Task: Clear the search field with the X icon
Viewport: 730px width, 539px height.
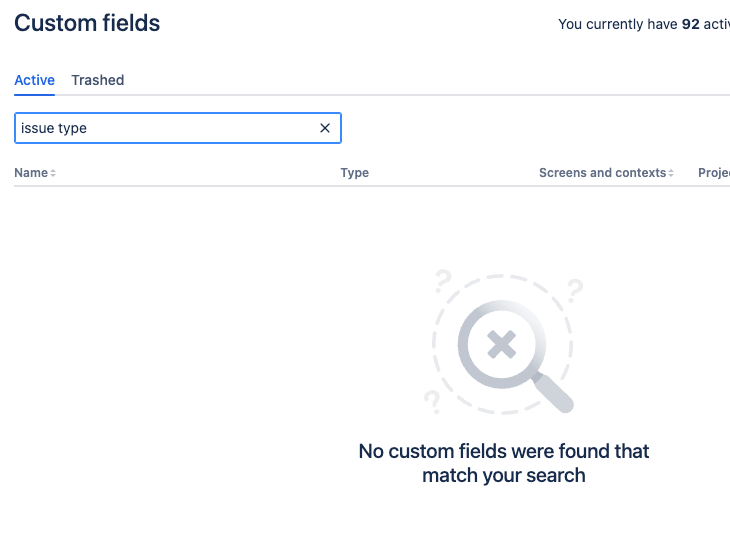Action: tap(325, 128)
